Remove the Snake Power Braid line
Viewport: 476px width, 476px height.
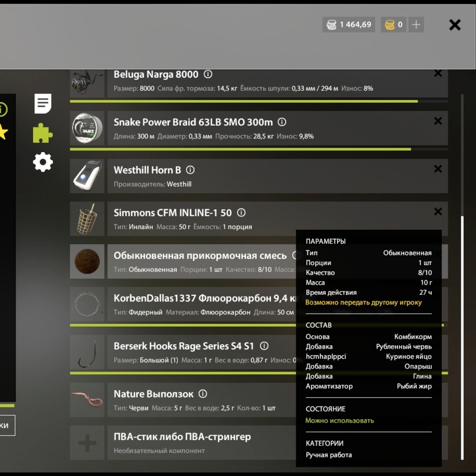[438, 121]
